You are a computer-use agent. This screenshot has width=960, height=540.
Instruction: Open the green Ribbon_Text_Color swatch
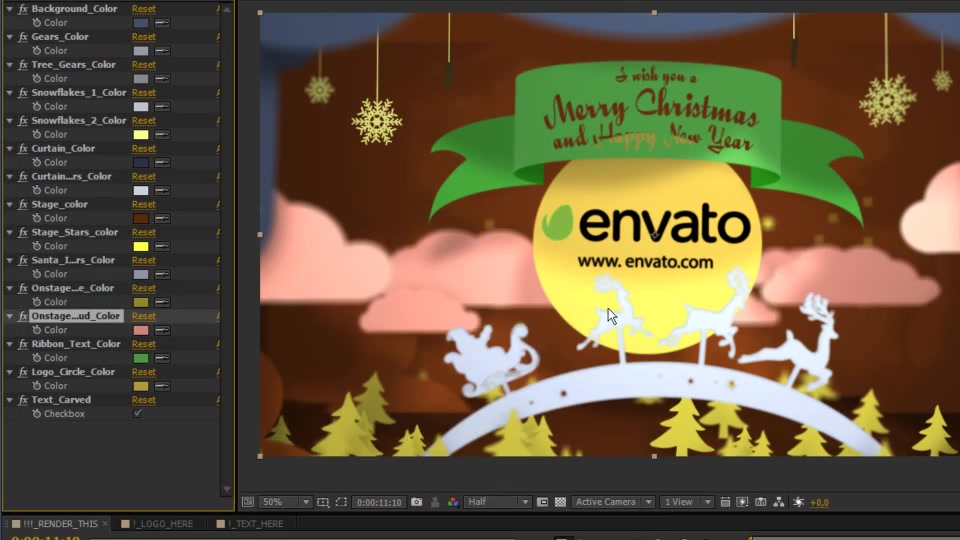pyautogui.click(x=141, y=358)
